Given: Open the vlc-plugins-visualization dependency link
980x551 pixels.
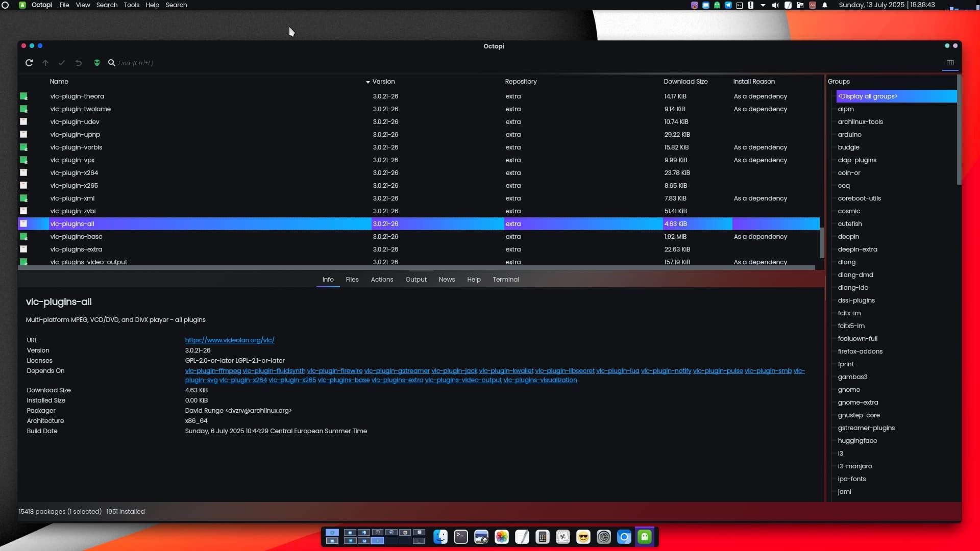Looking at the screenshot, I should pyautogui.click(x=540, y=380).
